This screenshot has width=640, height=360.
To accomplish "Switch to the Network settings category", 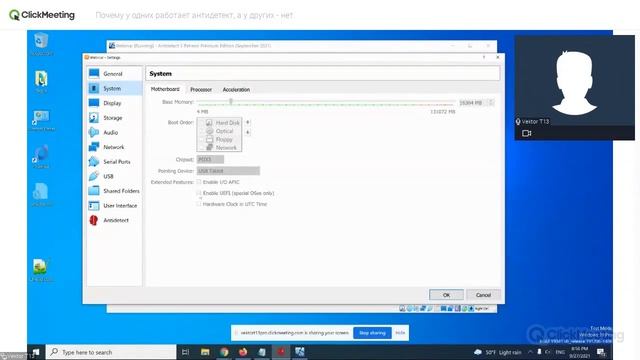I will [114, 147].
